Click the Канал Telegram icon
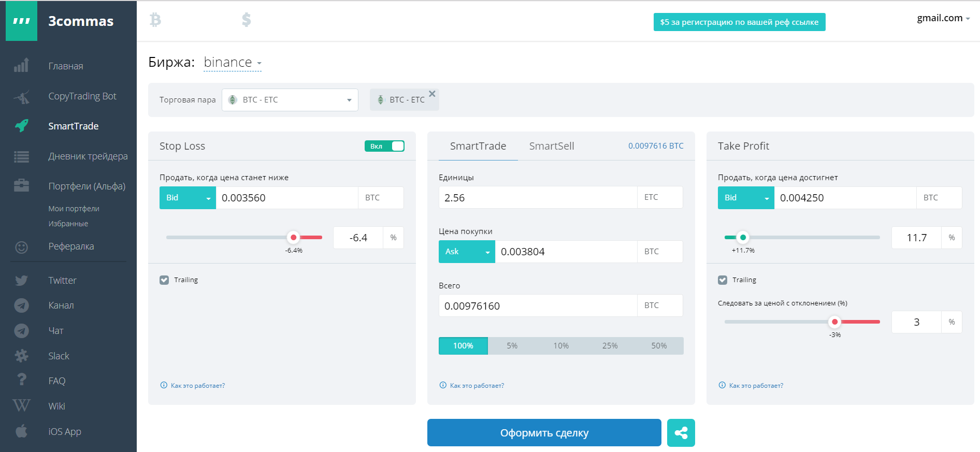Viewport: 980px width, 452px height. click(21, 305)
